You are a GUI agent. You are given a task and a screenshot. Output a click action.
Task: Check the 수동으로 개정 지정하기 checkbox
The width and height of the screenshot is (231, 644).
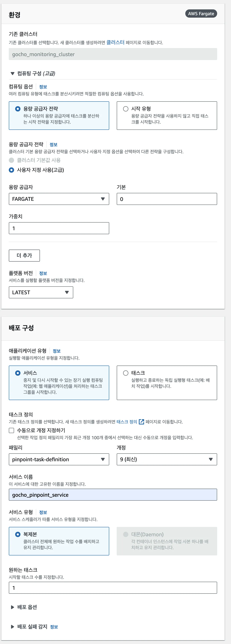11,430
